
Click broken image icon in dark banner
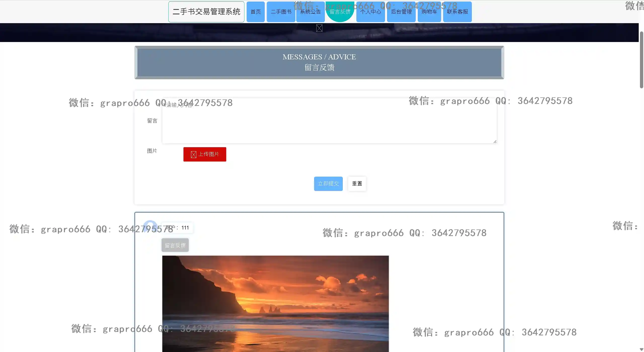pyautogui.click(x=319, y=28)
